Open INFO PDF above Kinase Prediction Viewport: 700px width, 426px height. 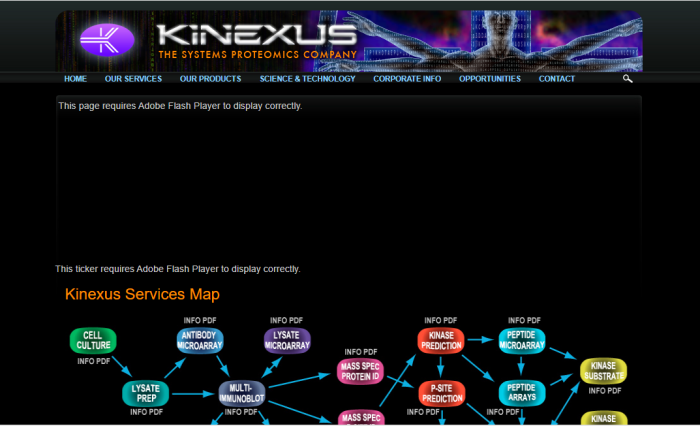click(x=441, y=321)
